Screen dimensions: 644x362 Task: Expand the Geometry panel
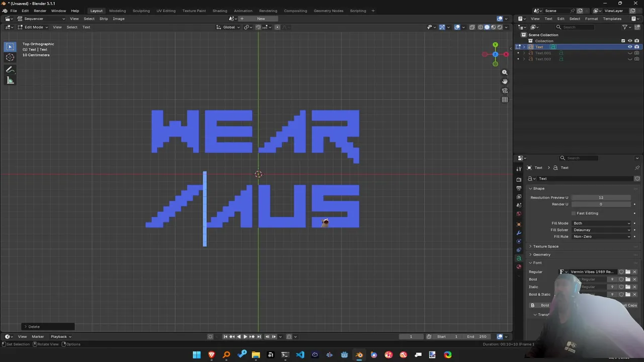point(541,254)
